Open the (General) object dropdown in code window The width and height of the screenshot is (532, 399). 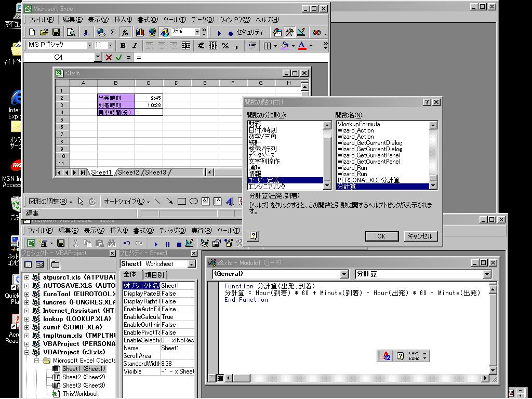click(344, 274)
